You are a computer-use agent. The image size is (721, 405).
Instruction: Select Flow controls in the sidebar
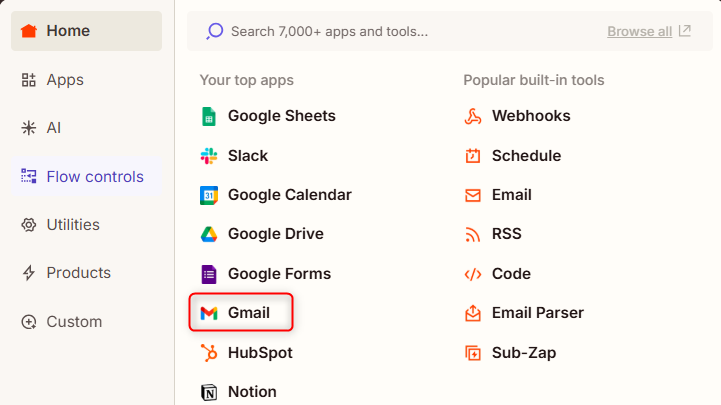[x=86, y=177]
